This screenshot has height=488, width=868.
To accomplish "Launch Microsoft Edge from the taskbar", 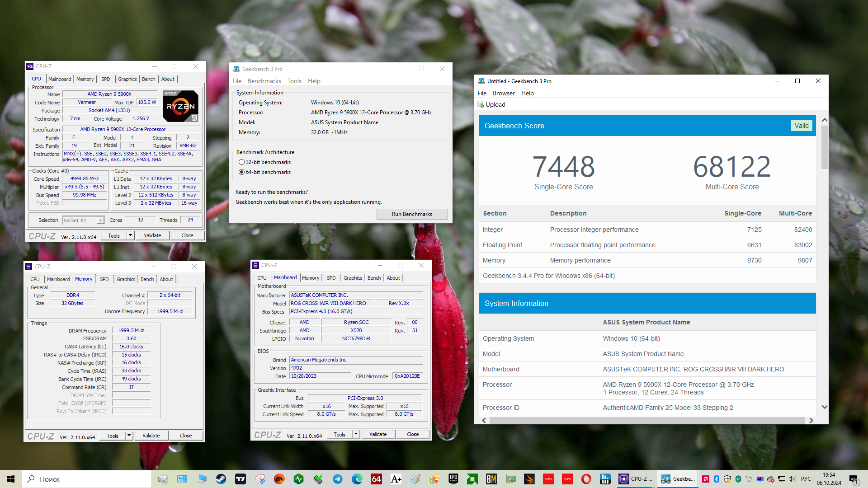I will (357, 479).
